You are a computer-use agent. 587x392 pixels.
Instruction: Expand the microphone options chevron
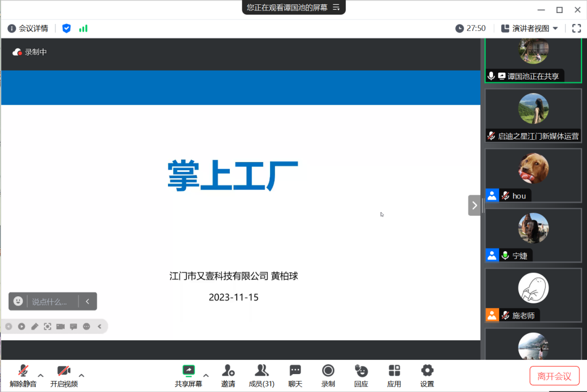coord(41,375)
